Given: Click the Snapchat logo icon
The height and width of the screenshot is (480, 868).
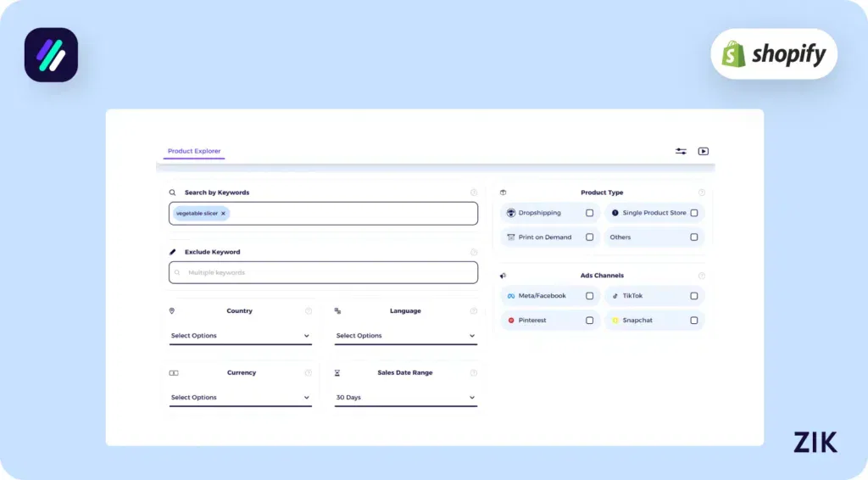Looking at the screenshot, I should pos(615,321).
